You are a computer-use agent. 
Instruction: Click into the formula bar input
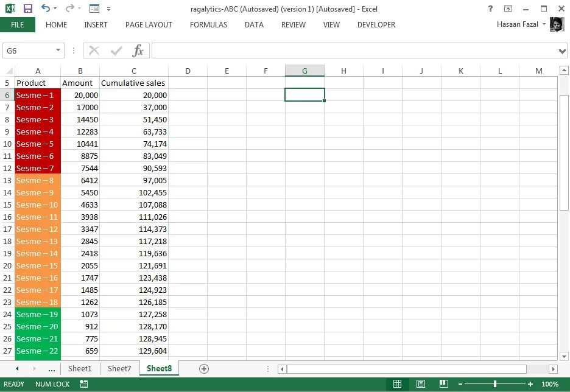tap(355, 51)
